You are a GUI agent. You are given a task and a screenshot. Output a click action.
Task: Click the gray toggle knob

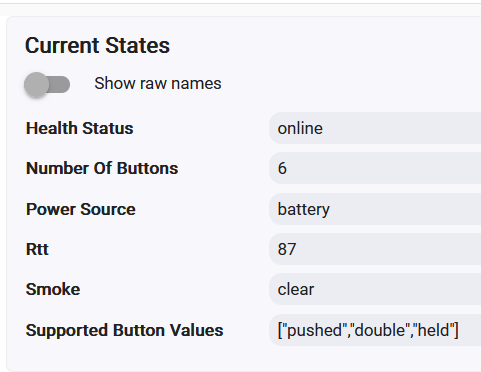coord(36,85)
